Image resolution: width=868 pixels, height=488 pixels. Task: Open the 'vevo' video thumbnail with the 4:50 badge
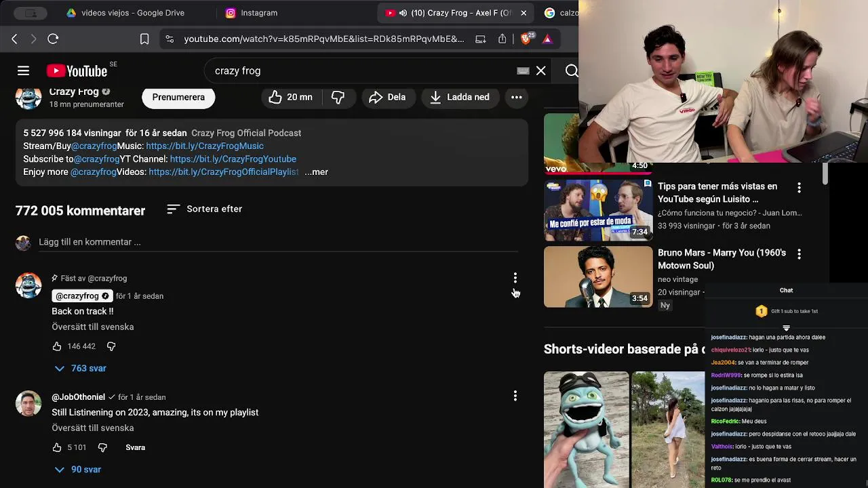(x=598, y=144)
